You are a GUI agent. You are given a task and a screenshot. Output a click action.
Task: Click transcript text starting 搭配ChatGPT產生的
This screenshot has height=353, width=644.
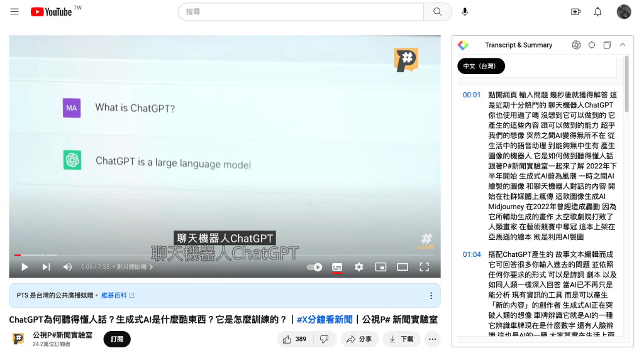click(x=552, y=293)
